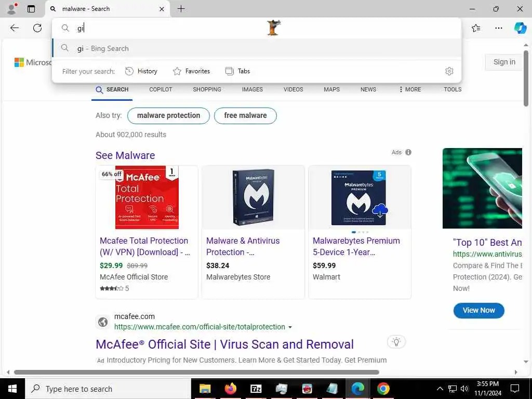
Task: Click Malwarebytes Store seller text
Action: point(238,277)
